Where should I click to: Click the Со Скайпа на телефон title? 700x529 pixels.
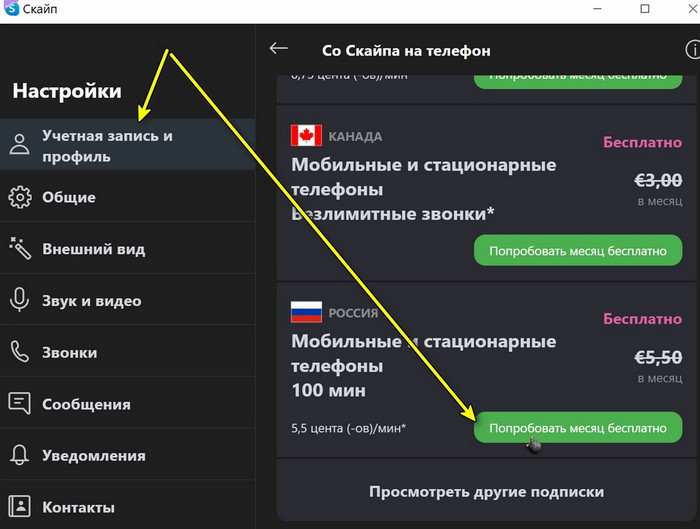point(406,50)
